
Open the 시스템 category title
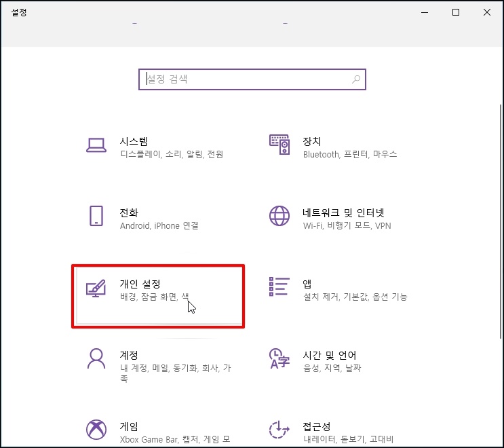134,141
